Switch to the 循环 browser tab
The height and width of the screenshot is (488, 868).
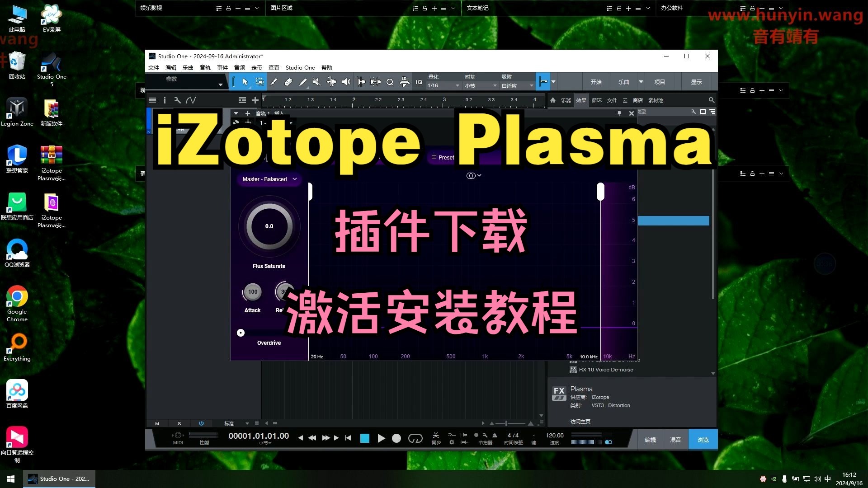[597, 100]
